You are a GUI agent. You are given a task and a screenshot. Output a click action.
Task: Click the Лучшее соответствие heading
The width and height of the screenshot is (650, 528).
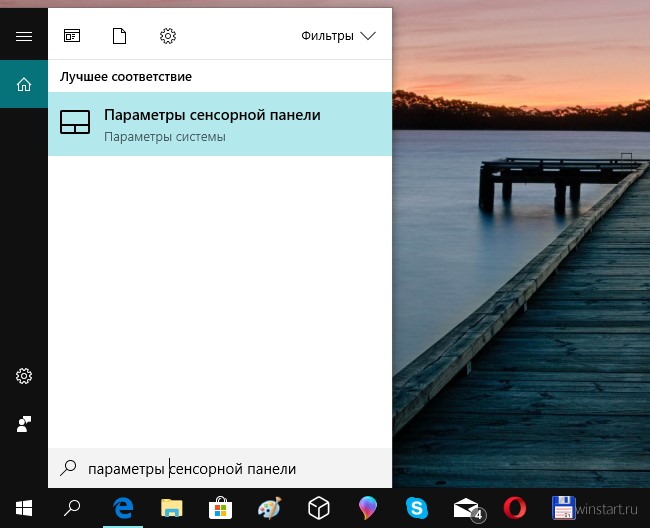pos(126,77)
